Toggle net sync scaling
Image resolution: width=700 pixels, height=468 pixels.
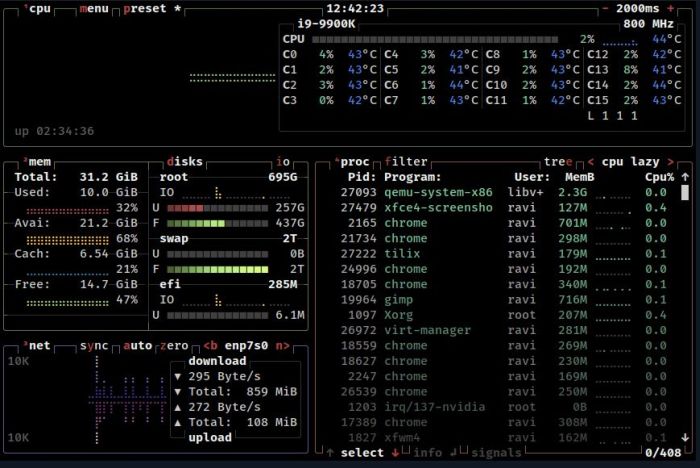coord(94,346)
